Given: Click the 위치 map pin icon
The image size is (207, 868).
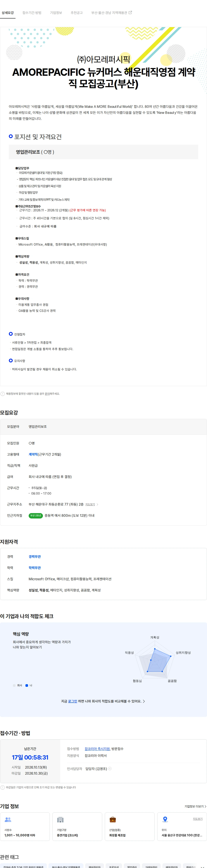Looking at the screenshot, I should click(x=165, y=820).
